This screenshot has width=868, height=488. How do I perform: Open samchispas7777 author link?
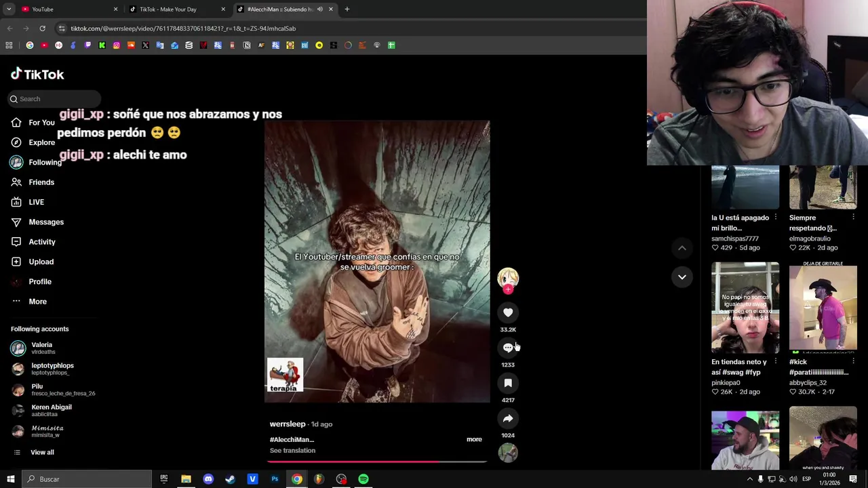pyautogui.click(x=735, y=239)
